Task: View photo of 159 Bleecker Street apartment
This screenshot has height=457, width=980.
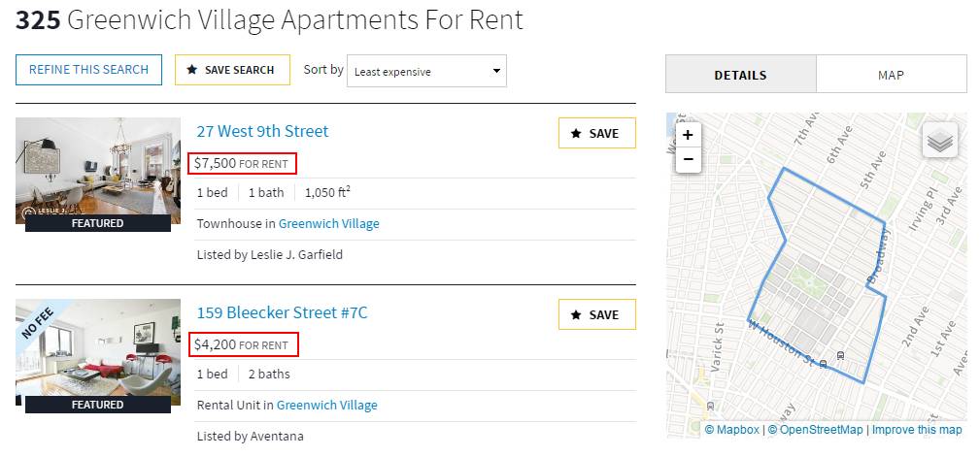Action: click(98, 349)
